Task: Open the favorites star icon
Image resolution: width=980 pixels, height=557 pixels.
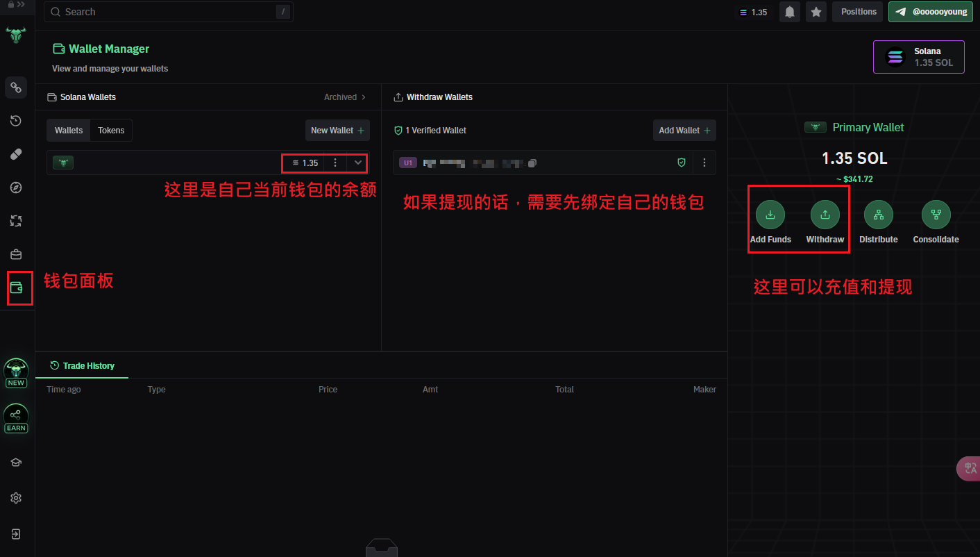Action: [x=816, y=12]
